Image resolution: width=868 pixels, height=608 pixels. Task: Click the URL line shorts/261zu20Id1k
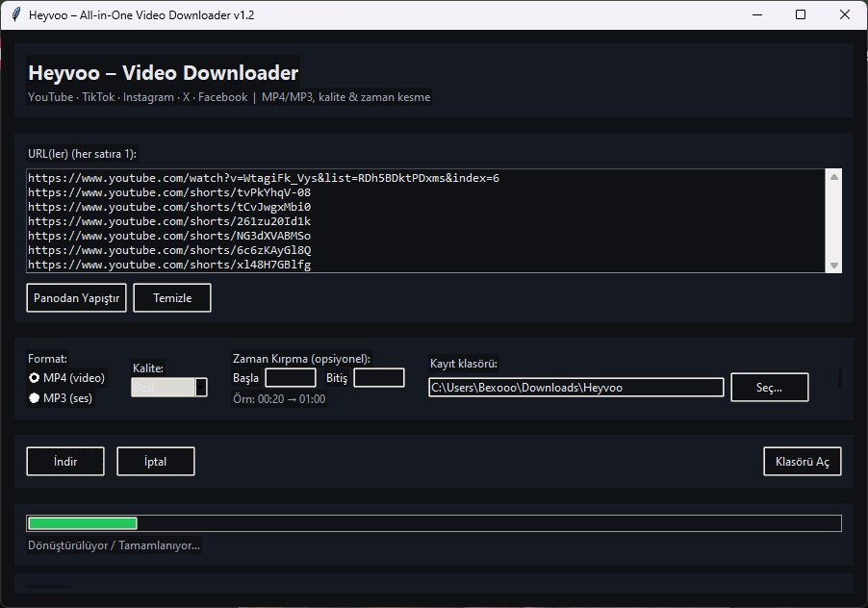coord(169,221)
